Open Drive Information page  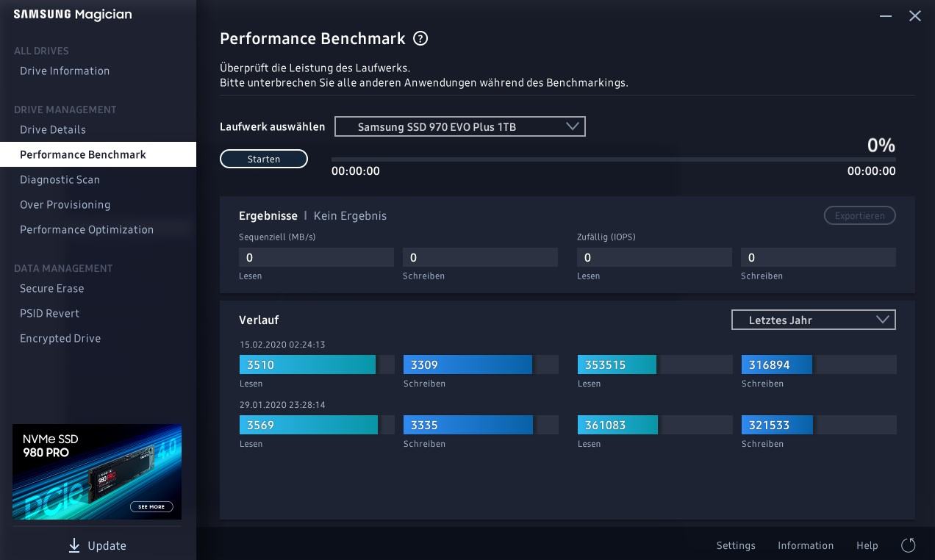[x=65, y=71]
